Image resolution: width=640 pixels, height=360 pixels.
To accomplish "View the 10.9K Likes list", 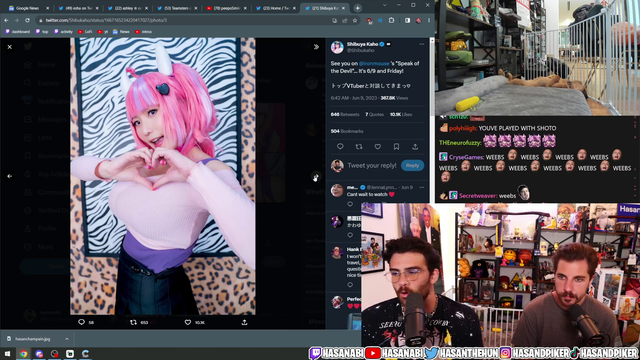I will coord(401,115).
